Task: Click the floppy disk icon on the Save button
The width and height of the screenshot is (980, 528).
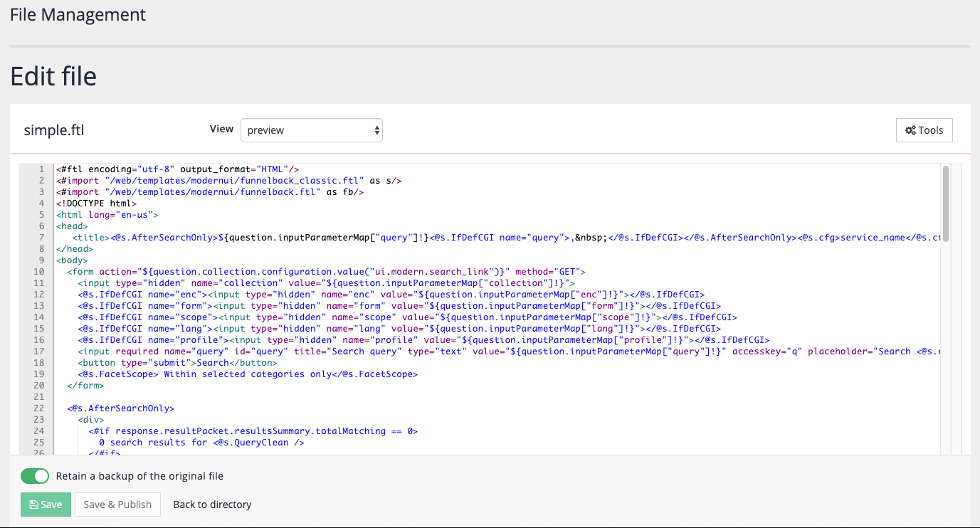Action: pyautogui.click(x=33, y=504)
